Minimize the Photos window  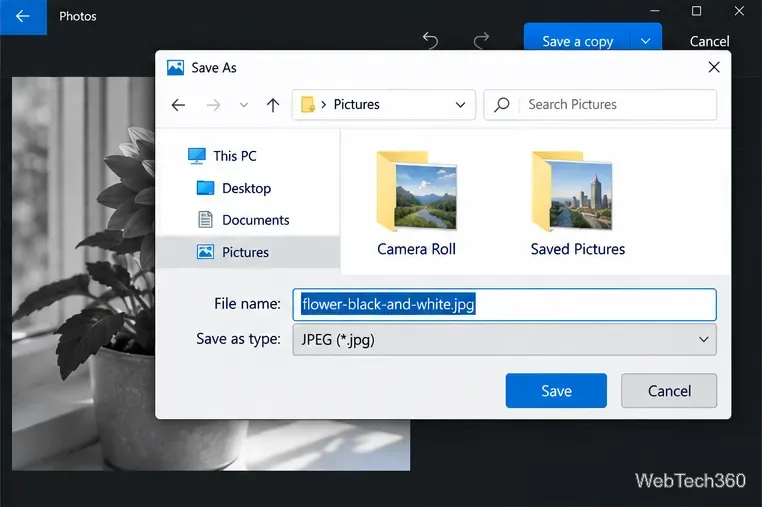[655, 11]
